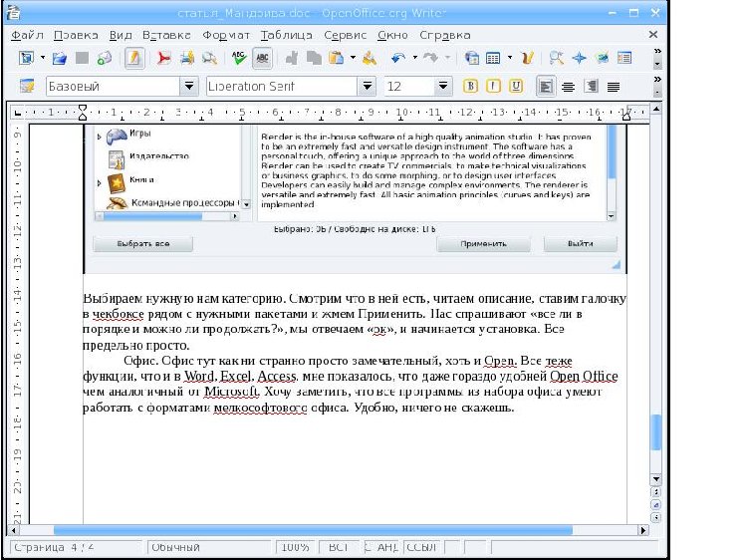Open the Вставка menu

[x=166, y=35]
